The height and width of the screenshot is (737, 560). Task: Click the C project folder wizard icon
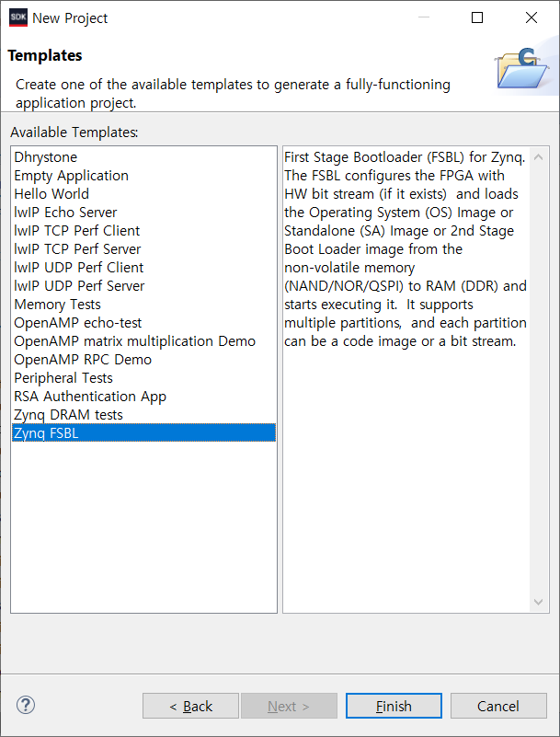click(521, 69)
